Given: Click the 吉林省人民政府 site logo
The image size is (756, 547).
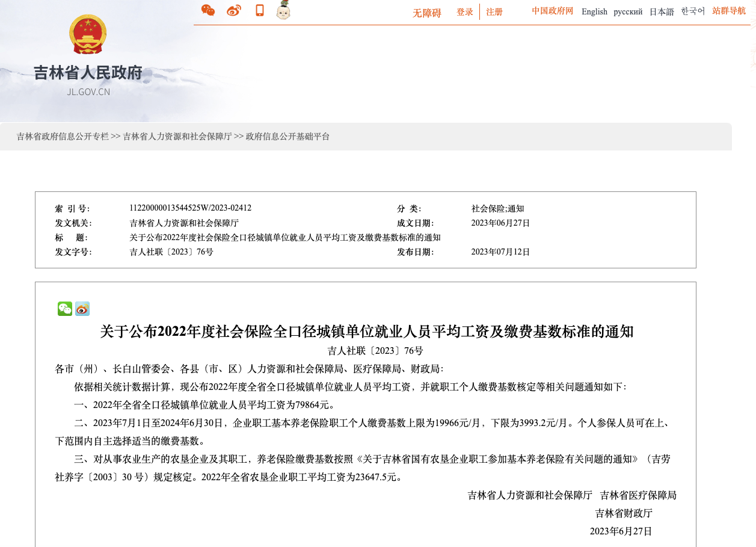Looking at the screenshot, I should pos(88,73).
